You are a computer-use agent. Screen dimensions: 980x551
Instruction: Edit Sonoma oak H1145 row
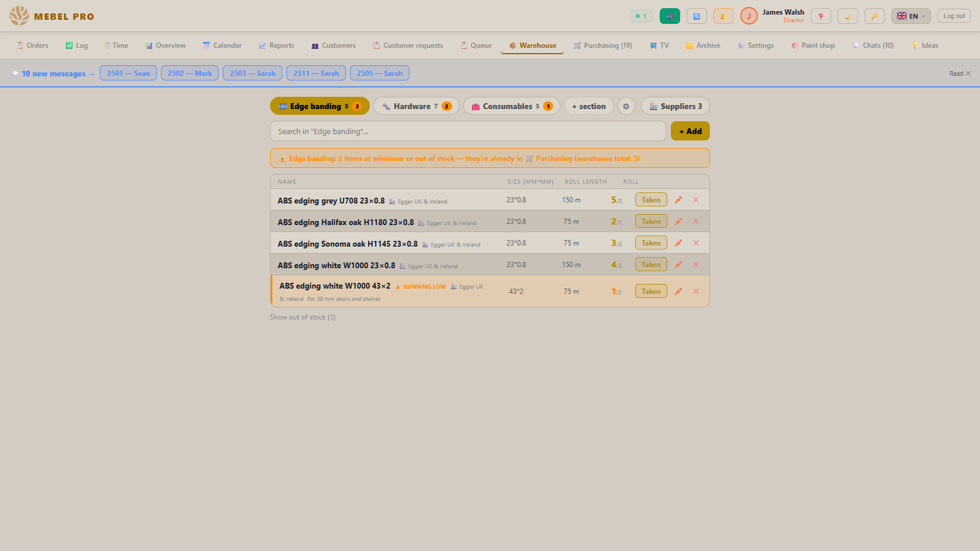coord(678,243)
